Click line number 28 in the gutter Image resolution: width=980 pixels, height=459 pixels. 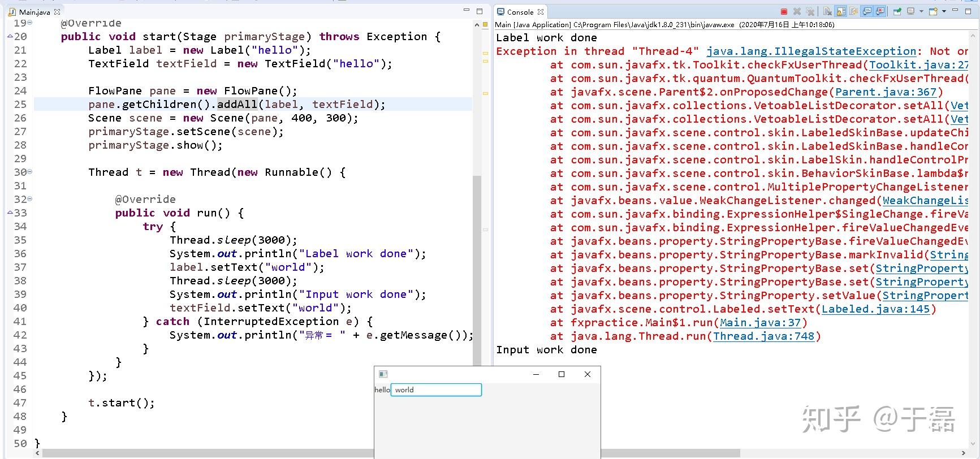point(20,145)
